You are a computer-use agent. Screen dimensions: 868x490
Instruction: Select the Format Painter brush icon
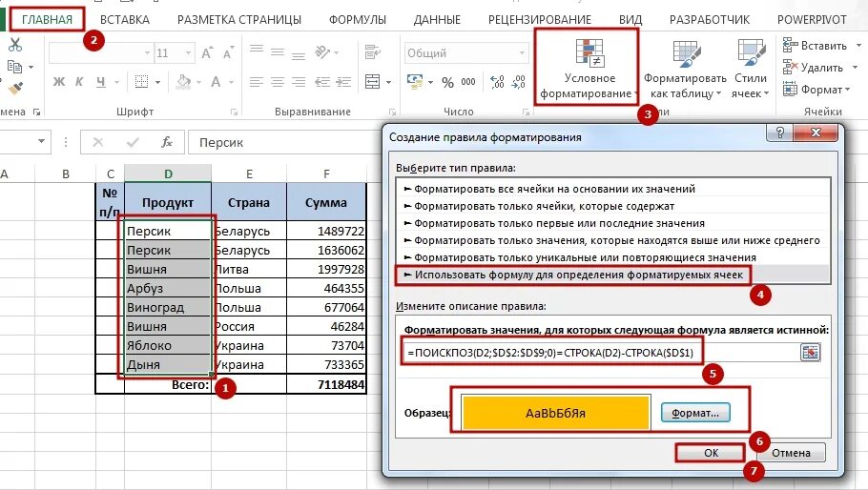(x=15, y=89)
